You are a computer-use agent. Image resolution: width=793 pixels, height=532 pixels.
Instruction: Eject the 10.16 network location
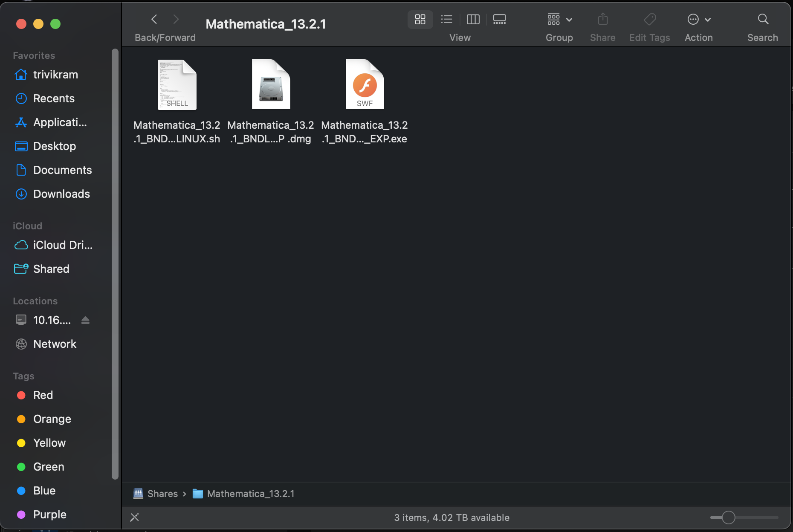tap(85, 320)
